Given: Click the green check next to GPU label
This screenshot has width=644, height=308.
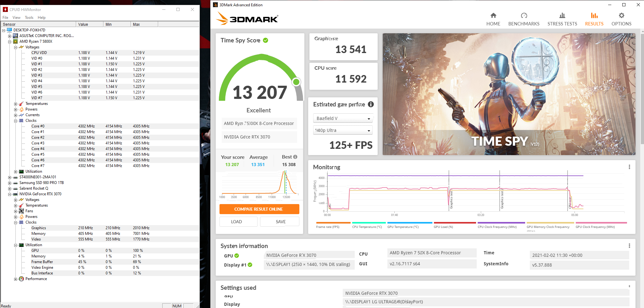Looking at the screenshot, I should [x=237, y=256].
